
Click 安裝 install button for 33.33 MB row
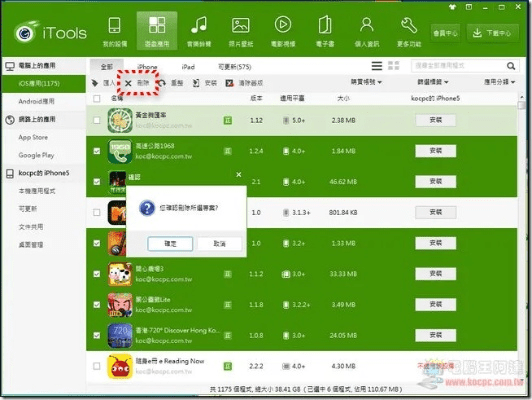click(436, 274)
